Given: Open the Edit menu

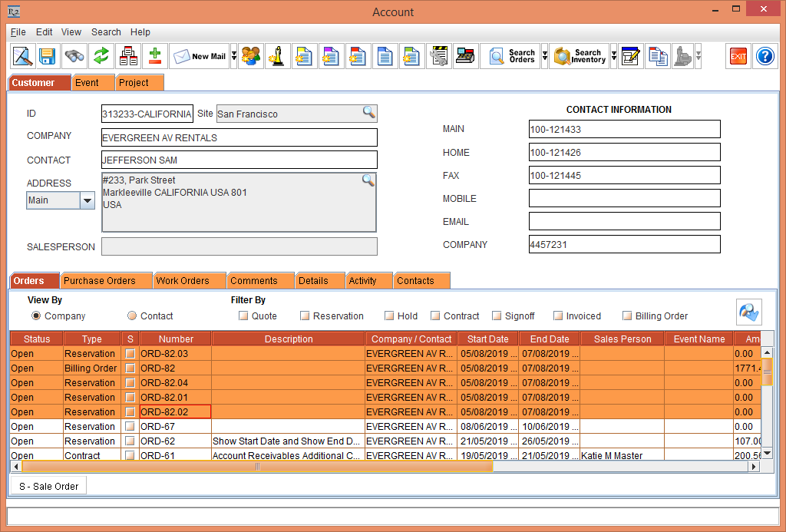Looking at the screenshot, I should (x=44, y=32).
